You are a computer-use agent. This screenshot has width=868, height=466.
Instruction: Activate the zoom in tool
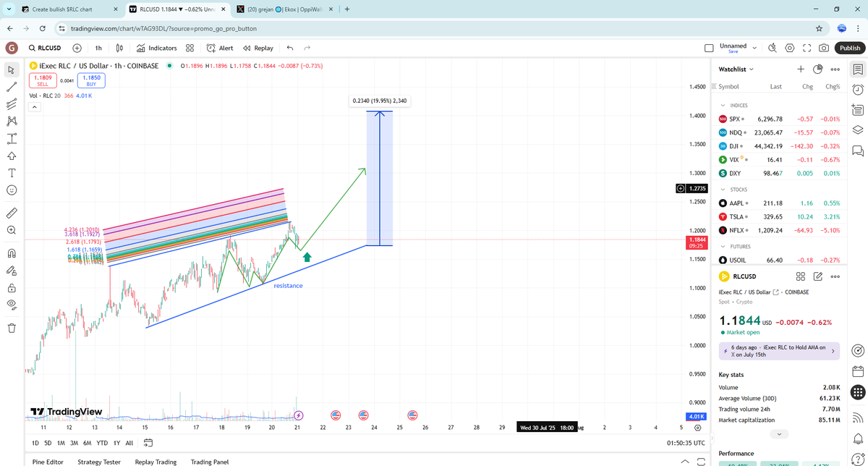(x=12, y=230)
